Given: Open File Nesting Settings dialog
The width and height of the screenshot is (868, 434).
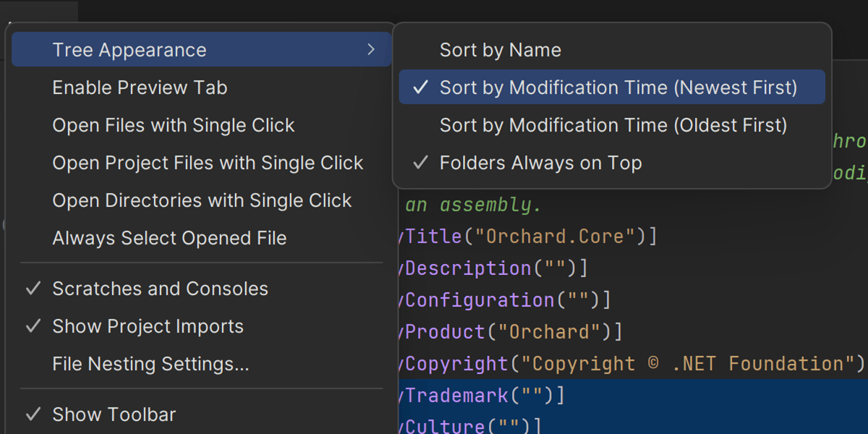Looking at the screenshot, I should [x=150, y=364].
